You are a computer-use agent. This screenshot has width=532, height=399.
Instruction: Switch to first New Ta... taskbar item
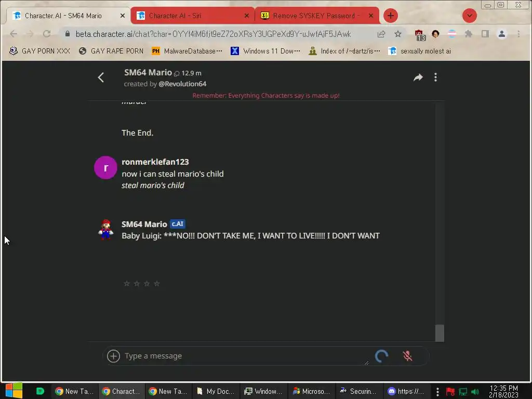(x=75, y=391)
